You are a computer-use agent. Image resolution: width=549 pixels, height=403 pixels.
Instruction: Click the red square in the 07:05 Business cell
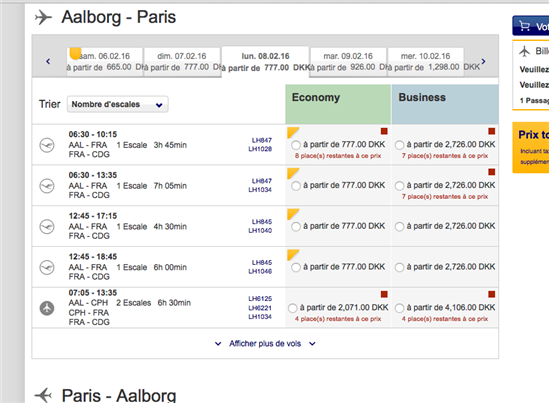[492, 294]
